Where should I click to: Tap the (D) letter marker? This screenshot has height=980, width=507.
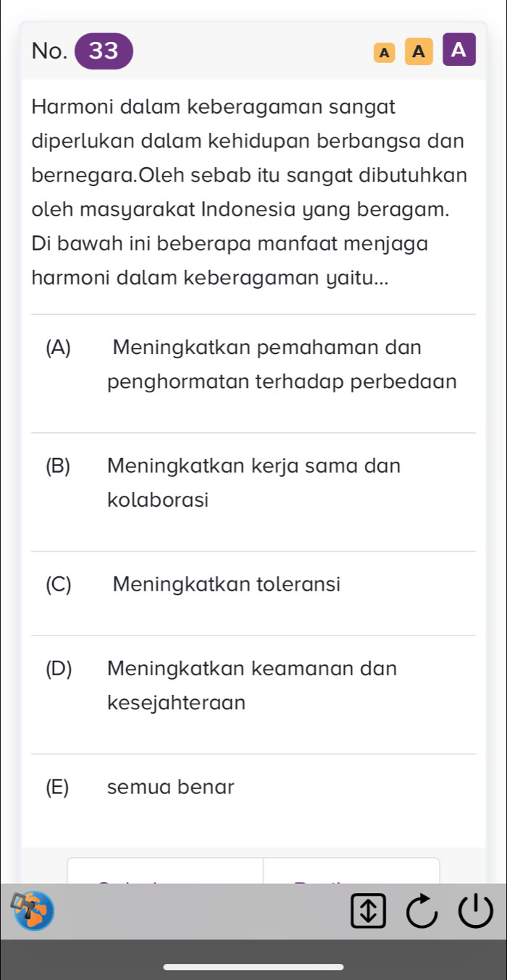pyautogui.click(x=59, y=668)
